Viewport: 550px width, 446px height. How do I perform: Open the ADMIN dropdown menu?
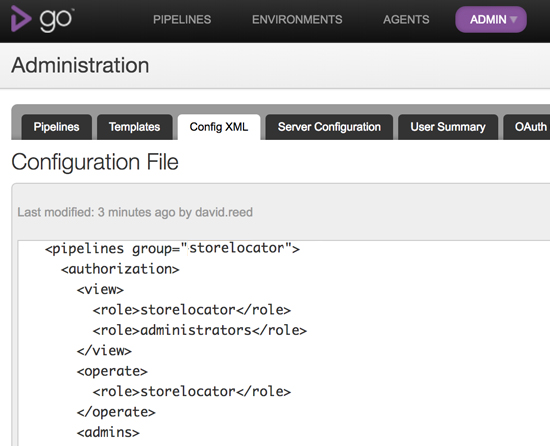click(491, 20)
